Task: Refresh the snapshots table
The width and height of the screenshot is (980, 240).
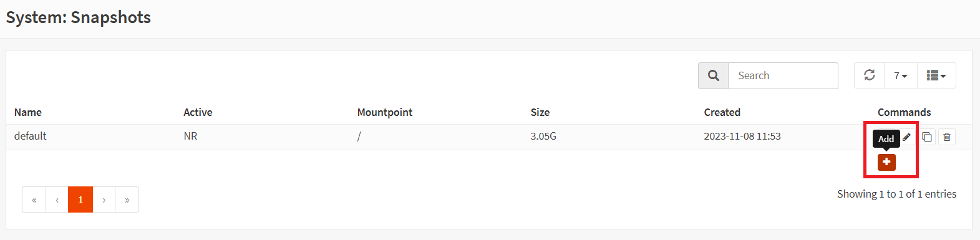Action: pos(870,75)
